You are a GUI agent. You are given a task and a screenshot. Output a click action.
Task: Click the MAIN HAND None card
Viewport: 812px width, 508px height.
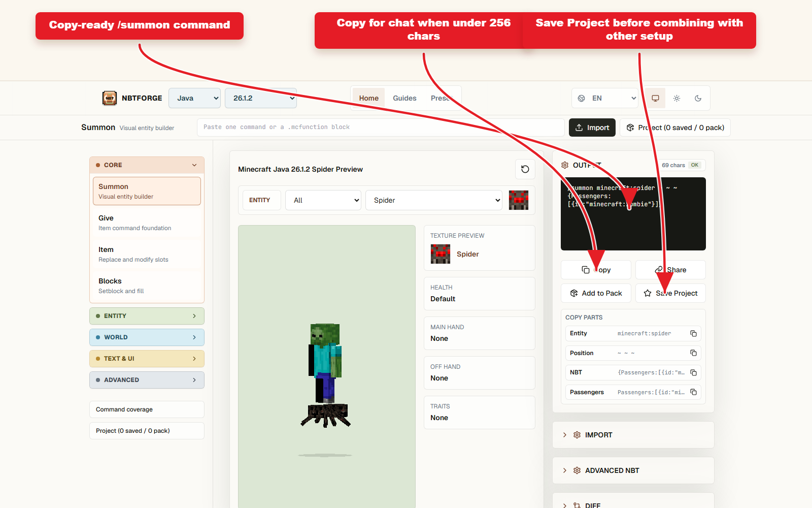(480, 333)
